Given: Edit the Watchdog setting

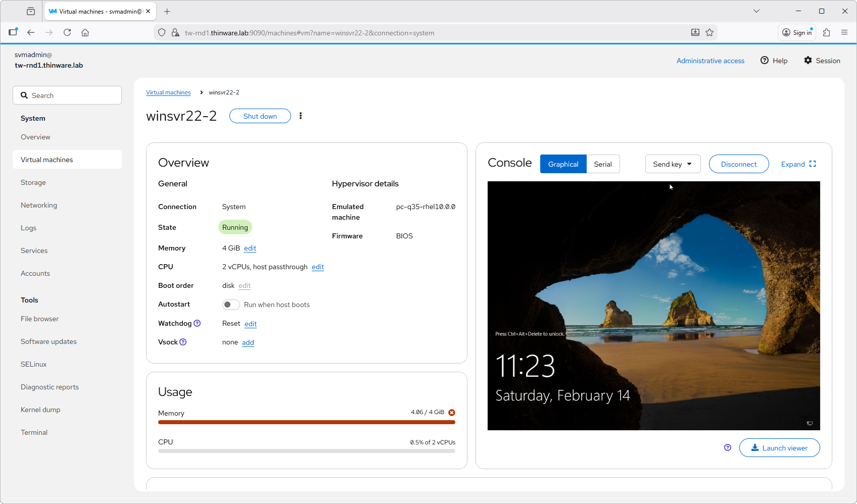Looking at the screenshot, I should click(251, 324).
